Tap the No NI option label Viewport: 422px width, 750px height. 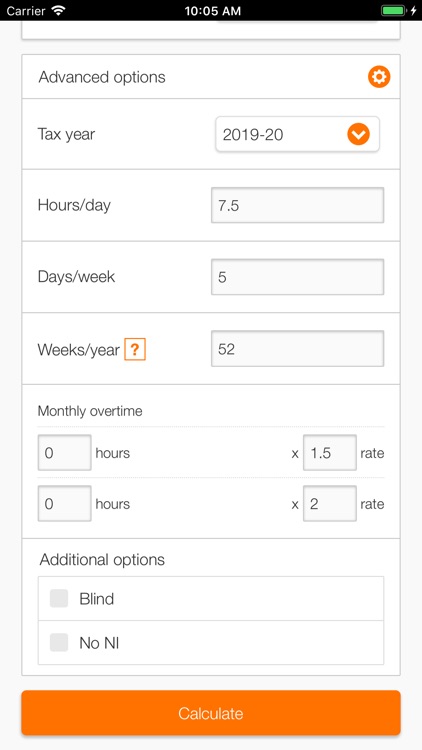[x=99, y=643]
